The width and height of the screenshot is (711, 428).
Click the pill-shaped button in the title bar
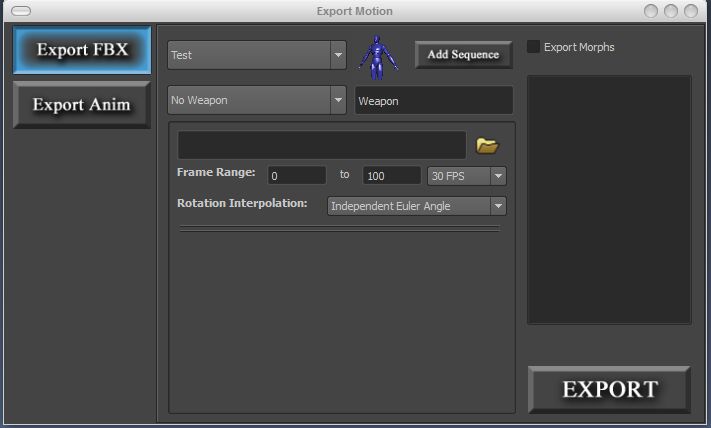point(21,11)
